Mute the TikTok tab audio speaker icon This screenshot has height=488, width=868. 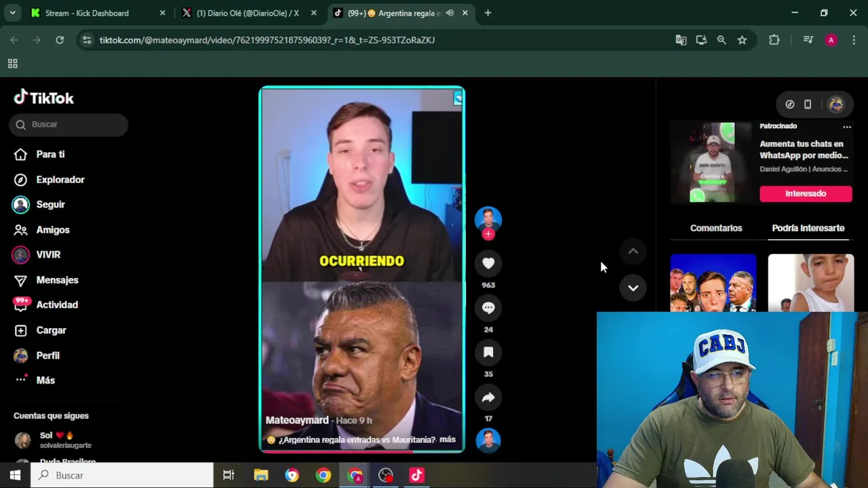click(450, 13)
